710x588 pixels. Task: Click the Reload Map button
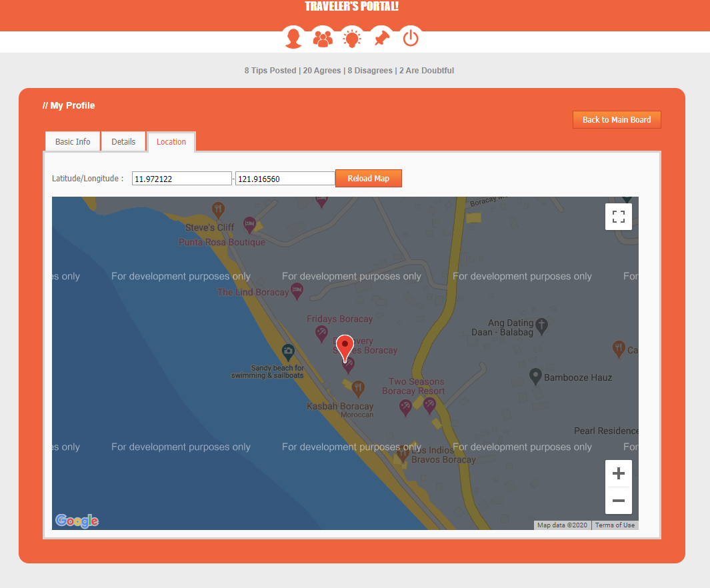(x=369, y=179)
